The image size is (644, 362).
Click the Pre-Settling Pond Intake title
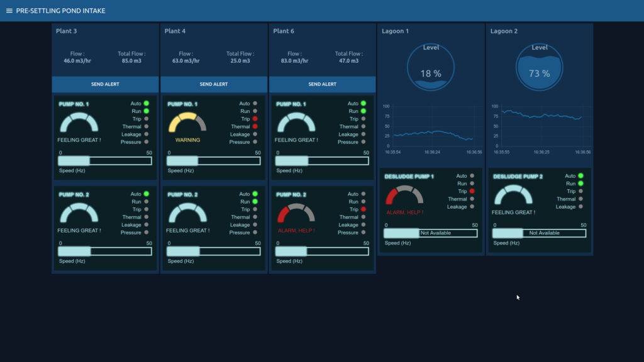(60, 11)
